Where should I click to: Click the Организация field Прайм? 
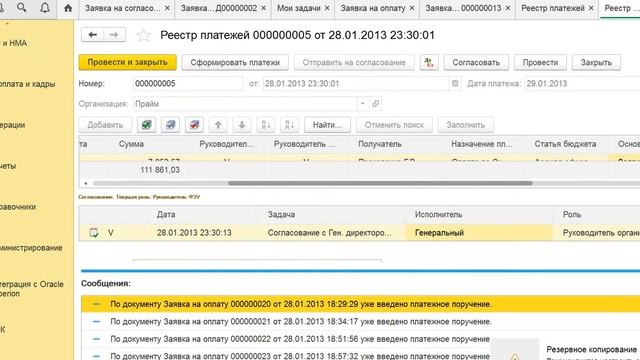(245, 104)
